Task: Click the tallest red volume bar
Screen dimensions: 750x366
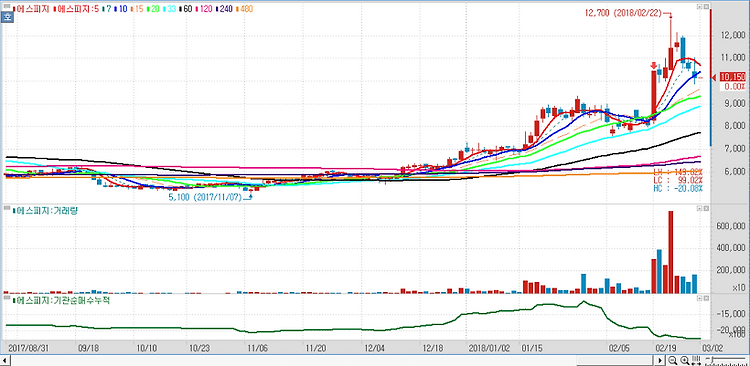Action: (671, 252)
